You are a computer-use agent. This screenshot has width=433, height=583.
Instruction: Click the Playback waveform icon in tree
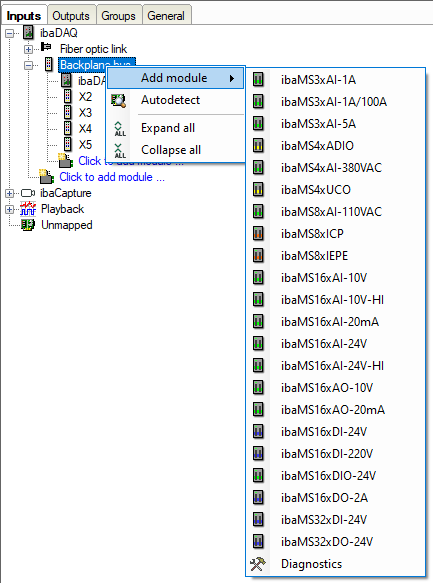pos(28,209)
